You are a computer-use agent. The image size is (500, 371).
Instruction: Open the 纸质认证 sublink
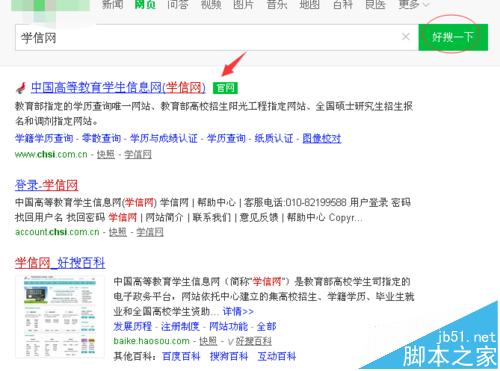click(x=274, y=138)
